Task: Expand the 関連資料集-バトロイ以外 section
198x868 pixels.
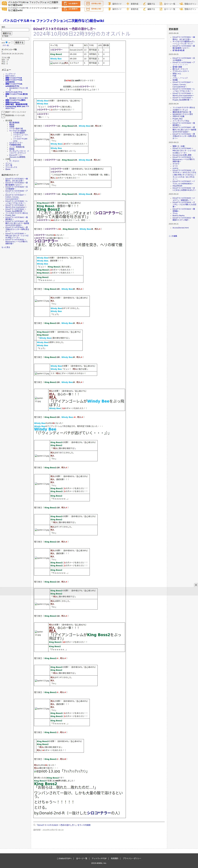Action: pos(3,116)
